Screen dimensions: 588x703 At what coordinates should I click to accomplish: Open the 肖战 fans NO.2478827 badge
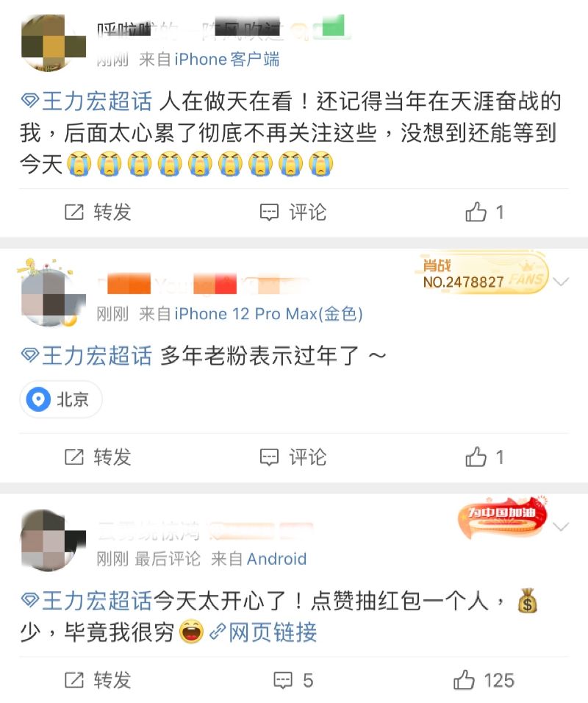click(483, 274)
